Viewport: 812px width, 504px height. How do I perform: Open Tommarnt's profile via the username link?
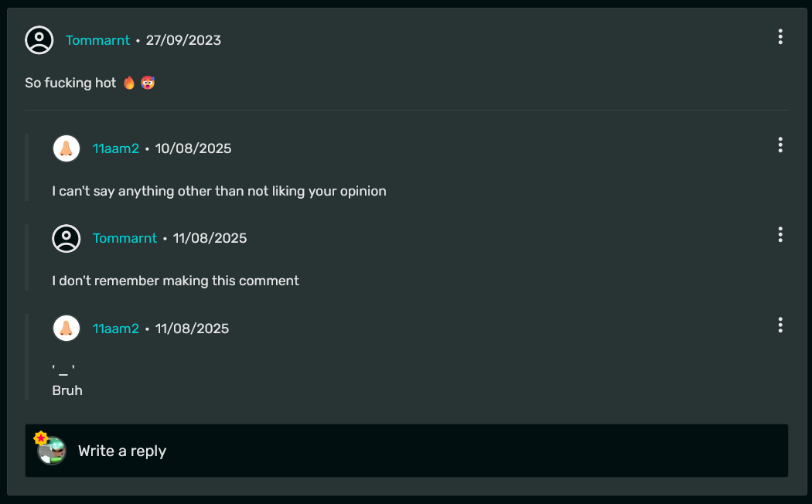[97, 40]
